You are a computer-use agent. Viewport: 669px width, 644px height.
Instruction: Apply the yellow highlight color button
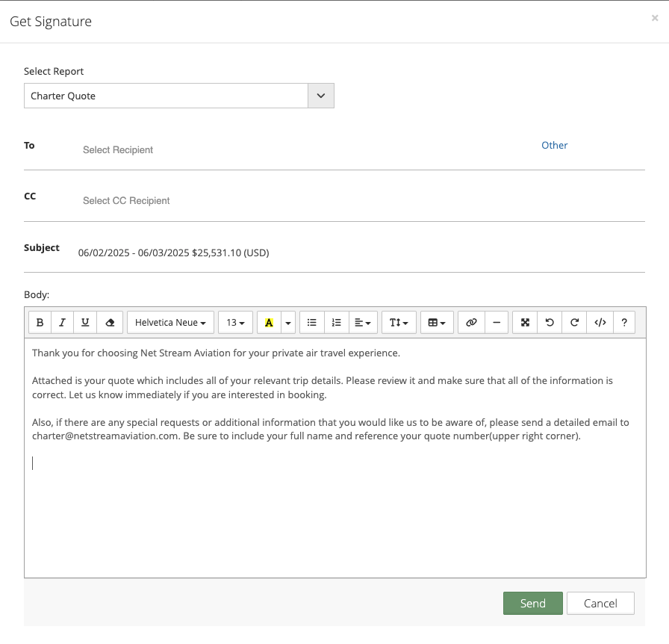269,323
